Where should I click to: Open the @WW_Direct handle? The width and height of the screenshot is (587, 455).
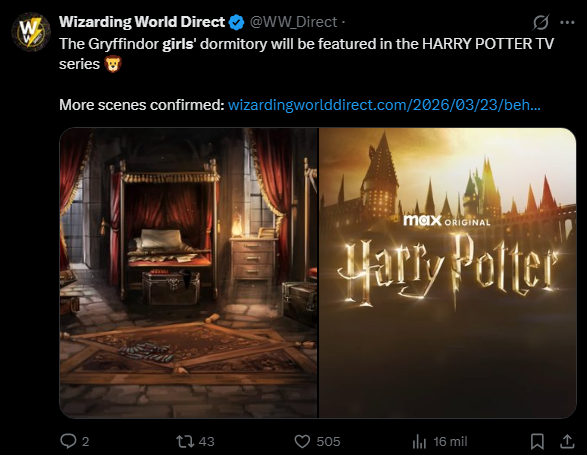pos(293,22)
